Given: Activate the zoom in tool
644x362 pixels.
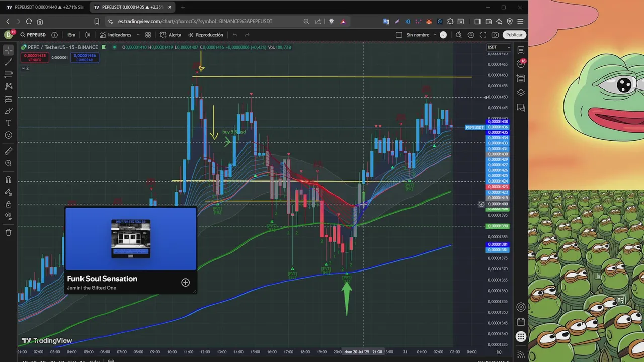Looking at the screenshot, I should click(9, 163).
